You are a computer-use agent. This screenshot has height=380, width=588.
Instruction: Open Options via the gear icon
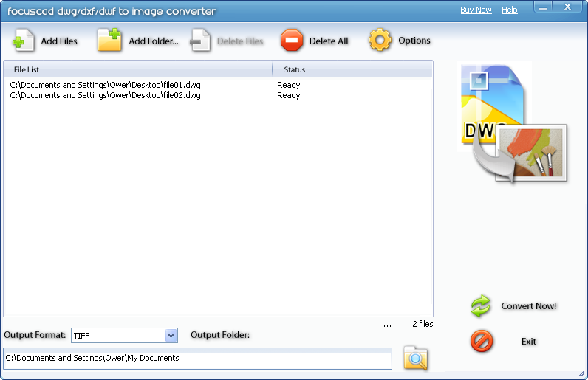pos(380,40)
